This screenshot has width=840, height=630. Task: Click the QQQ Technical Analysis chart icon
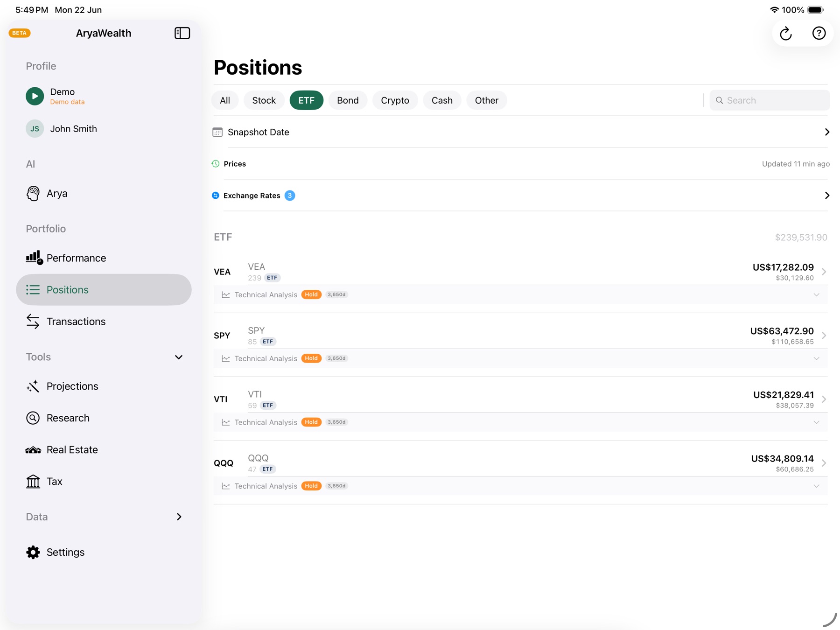(226, 486)
